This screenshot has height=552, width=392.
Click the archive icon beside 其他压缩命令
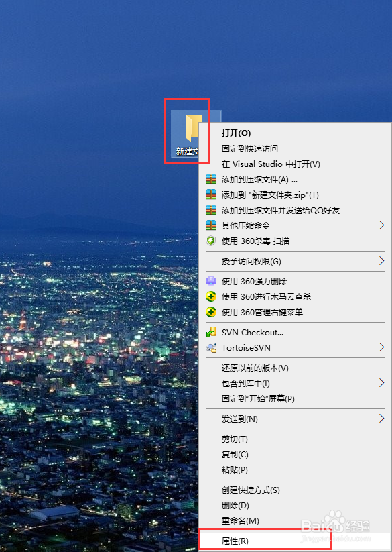coord(211,225)
